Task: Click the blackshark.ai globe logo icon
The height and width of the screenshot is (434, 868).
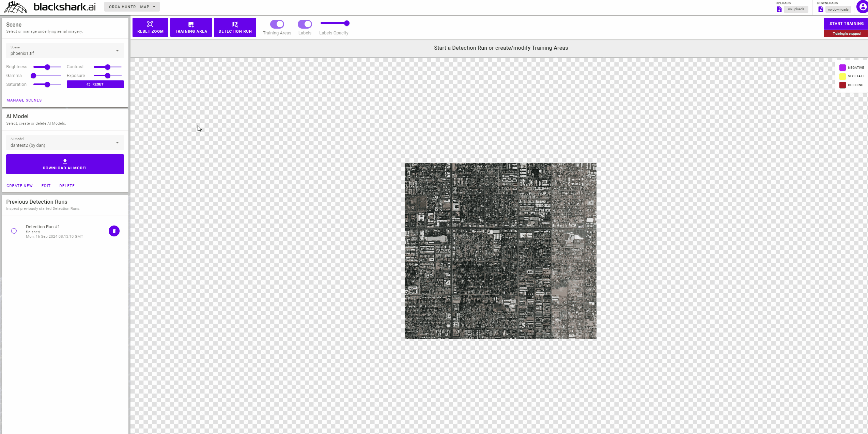Action: 16,7
